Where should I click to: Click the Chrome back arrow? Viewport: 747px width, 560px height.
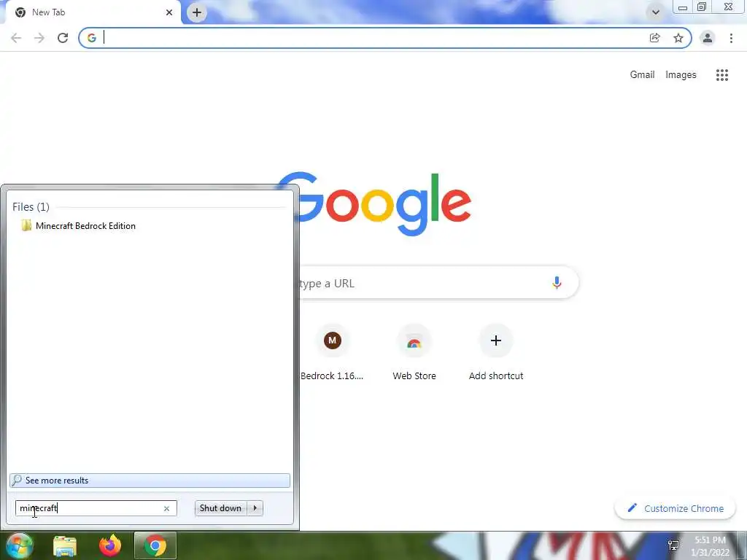pos(16,38)
